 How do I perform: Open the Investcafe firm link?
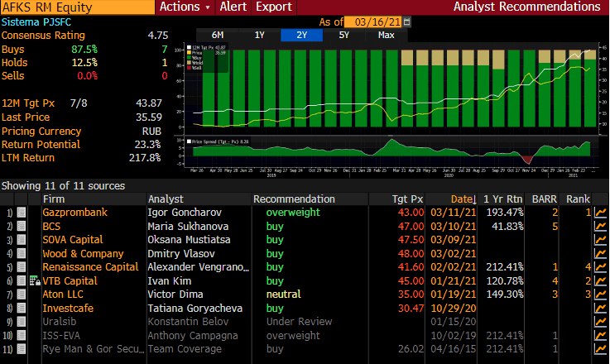[x=68, y=308]
